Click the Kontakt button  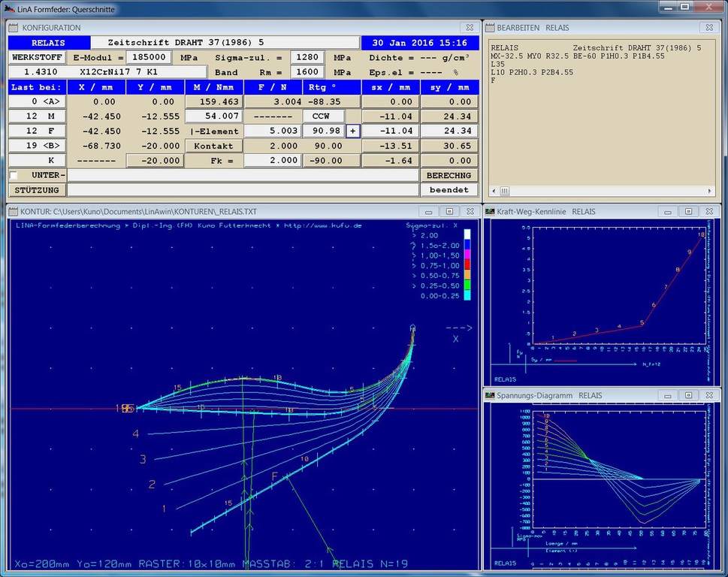pyautogui.click(x=213, y=146)
